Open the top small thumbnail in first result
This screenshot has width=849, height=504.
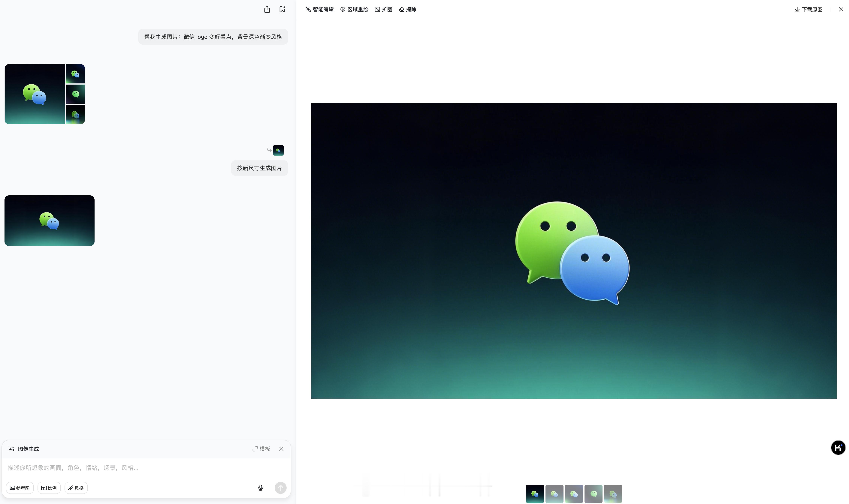coord(75,74)
